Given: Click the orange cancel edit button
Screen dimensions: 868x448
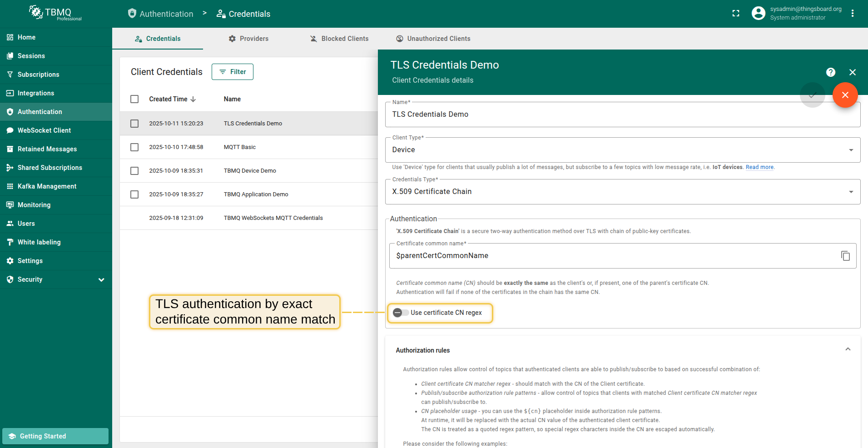Looking at the screenshot, I should click(x=845, y=95).
